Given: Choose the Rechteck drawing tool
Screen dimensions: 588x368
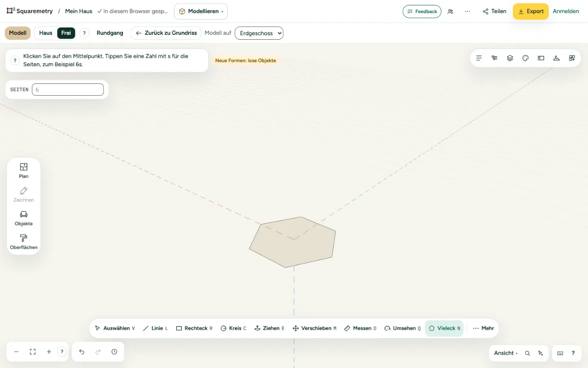Looking at the screenshot, I should click(x=194, y=328).
